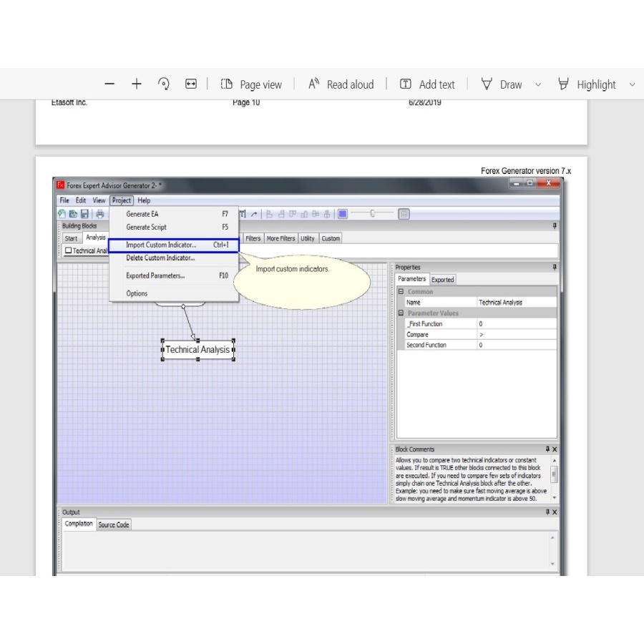The image size is (644, 644).
Task: Switch to the Filters tab
Action: (253, 238)
